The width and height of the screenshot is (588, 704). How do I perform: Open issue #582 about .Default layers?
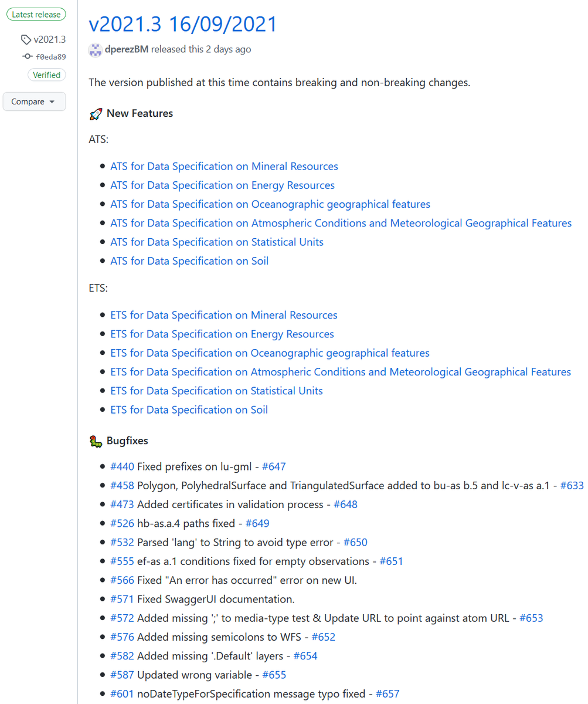coord(123,656)
